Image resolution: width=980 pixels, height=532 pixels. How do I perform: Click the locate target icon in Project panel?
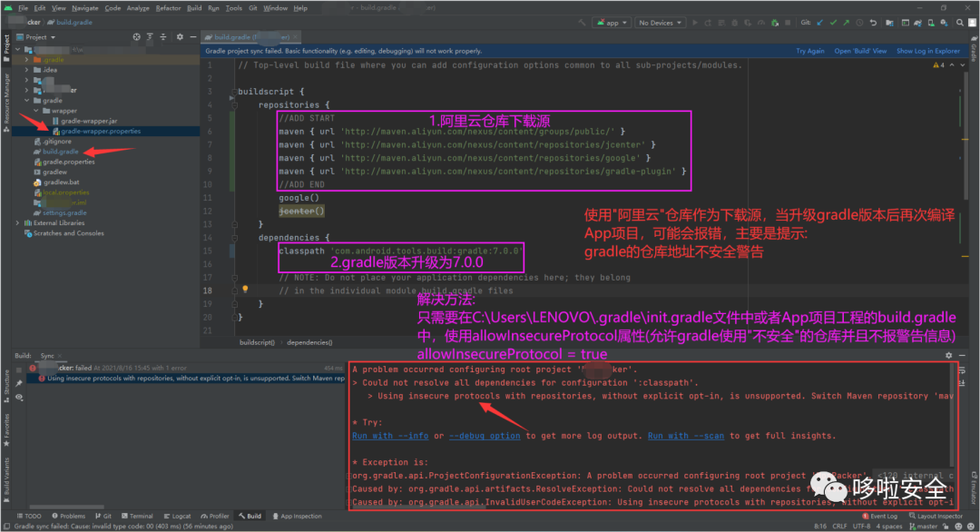[136, 37]
